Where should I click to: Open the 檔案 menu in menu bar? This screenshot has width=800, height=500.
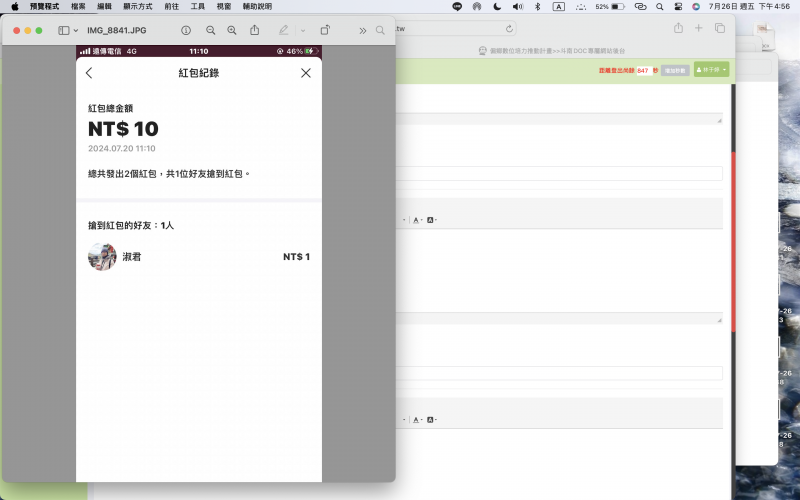pos(78,6)
